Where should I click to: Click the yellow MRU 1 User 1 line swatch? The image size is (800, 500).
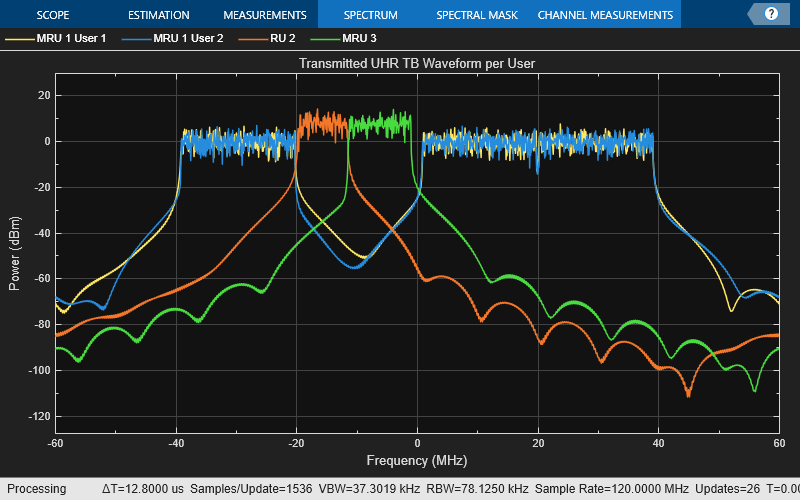pyautogui.click(x=17, y=39)
